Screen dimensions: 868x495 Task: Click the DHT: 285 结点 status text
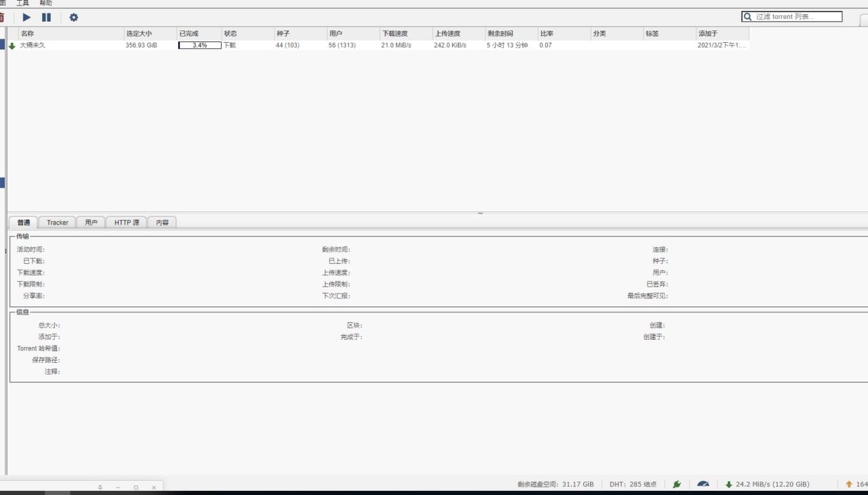pyautogui.click(x=633, y=484)
